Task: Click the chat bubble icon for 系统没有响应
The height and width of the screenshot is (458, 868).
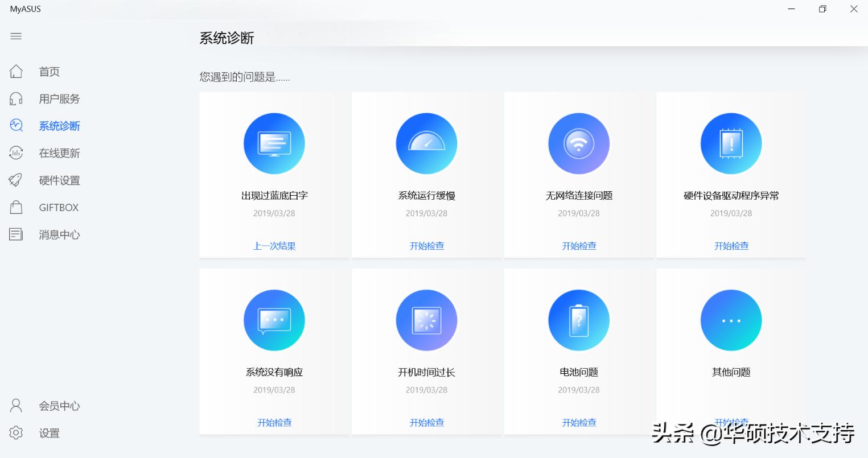Action: [x=274, y=320]
